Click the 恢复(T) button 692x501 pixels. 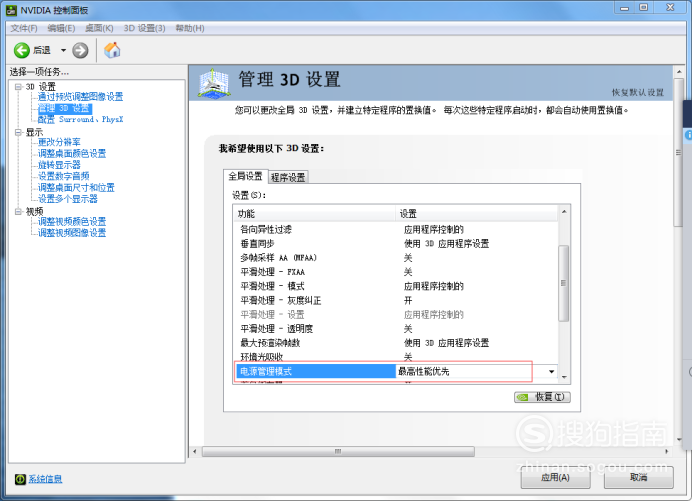click(x=542, y=397)
